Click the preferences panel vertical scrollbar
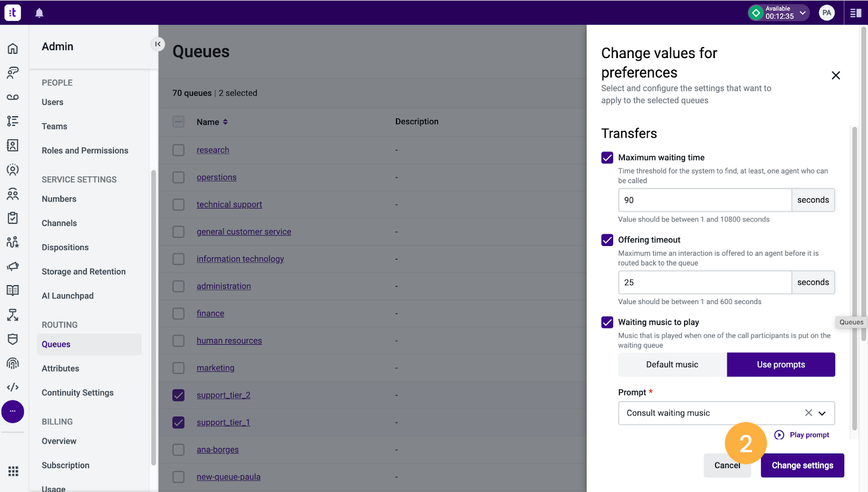This screenshot has width=868, height=492. click(854, 278)
